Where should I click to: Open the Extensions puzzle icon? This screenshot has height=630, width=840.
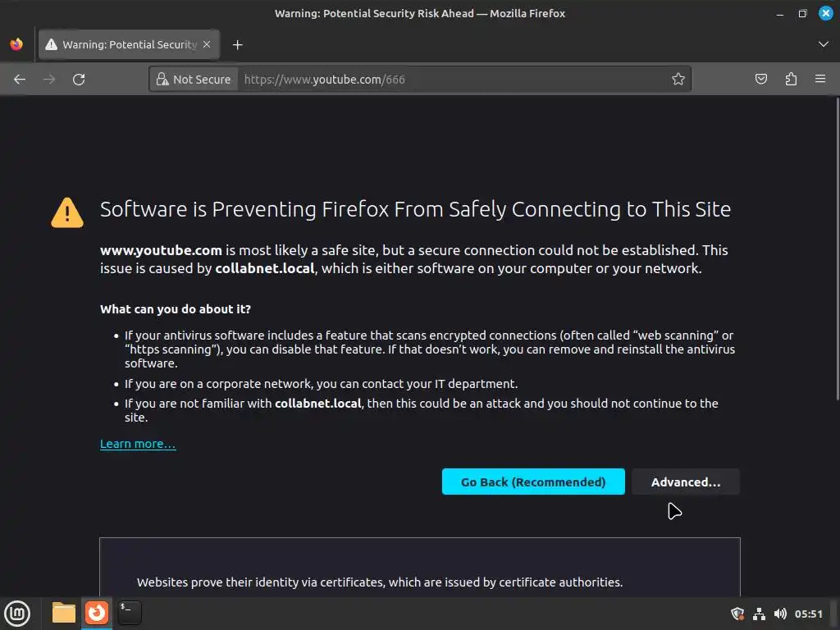click(791, 80)
